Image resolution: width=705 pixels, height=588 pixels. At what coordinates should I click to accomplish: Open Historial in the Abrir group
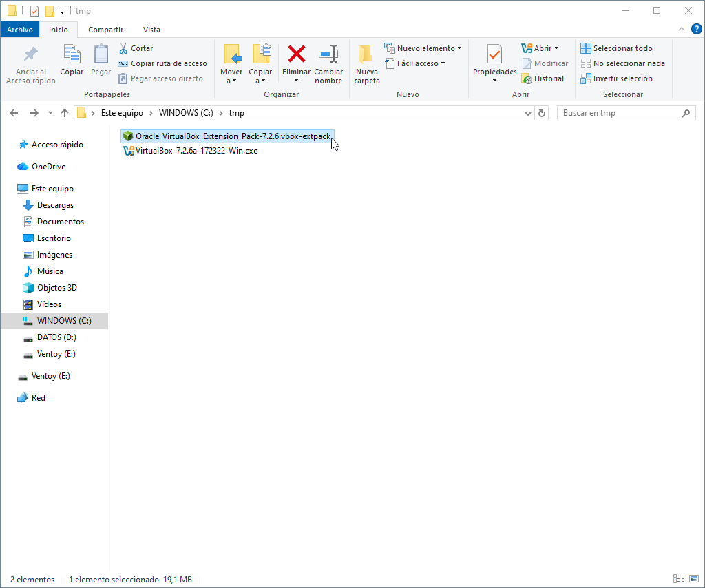(543, 78)
